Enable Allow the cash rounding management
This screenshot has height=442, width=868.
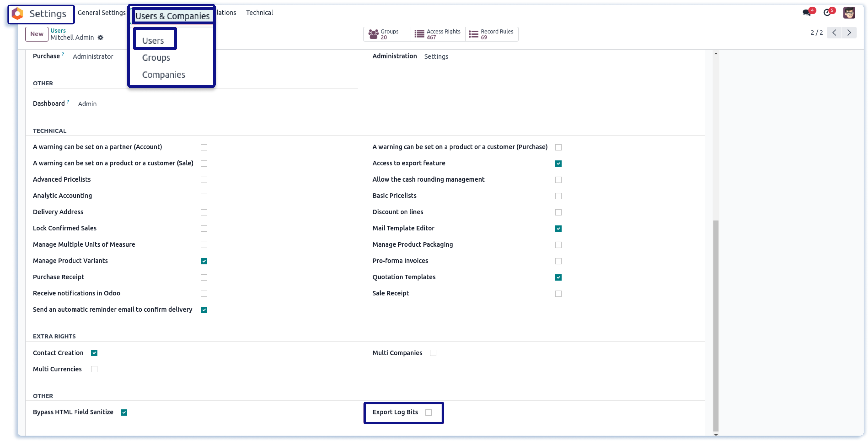click(x=558, y=180)
